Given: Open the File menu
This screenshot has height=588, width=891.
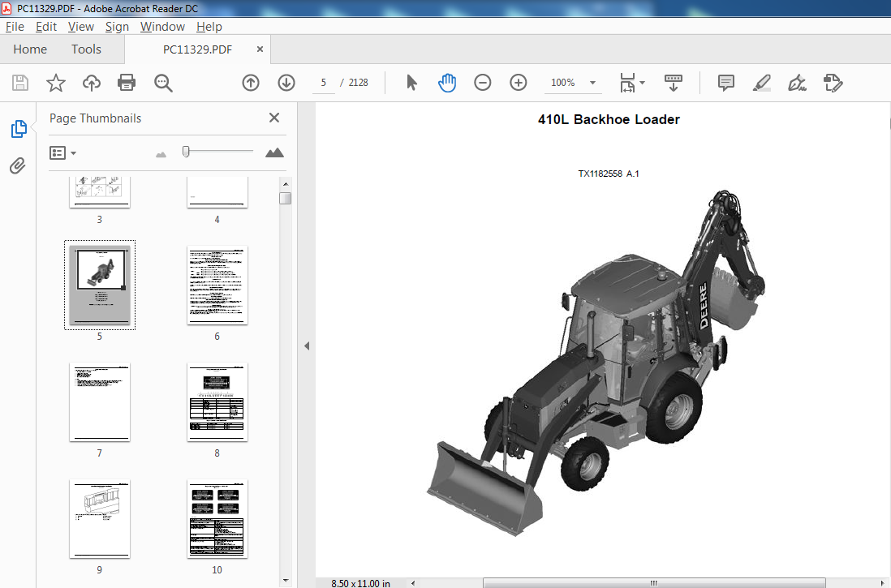Looking at the screenshot, I should pyautogui.click(x=15, y=27).
